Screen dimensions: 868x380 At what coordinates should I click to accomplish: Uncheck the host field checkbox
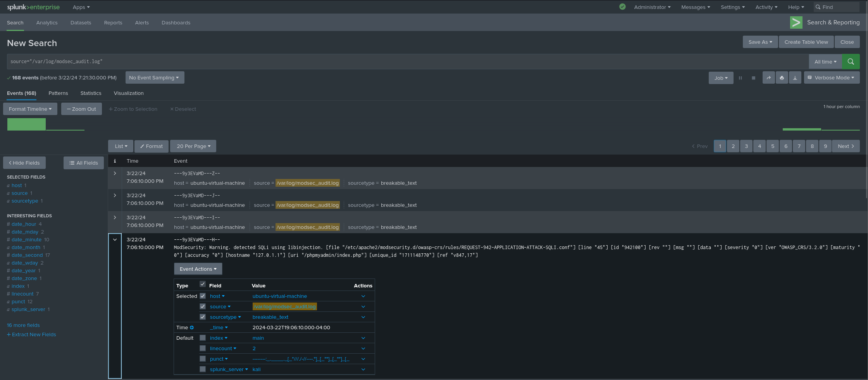202,296
